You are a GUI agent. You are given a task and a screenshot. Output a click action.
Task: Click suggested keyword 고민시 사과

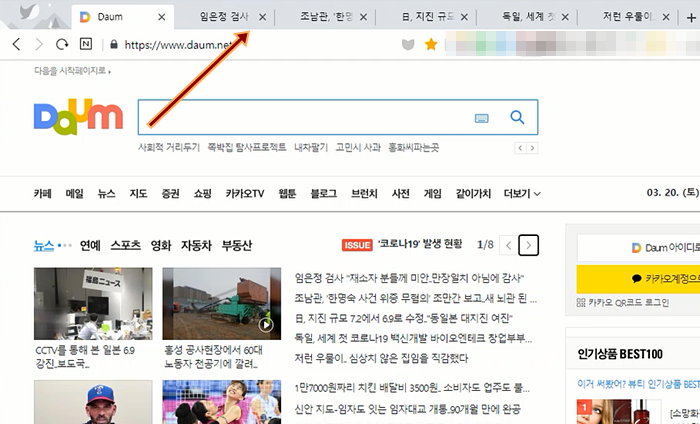click(x=358, y=147)
